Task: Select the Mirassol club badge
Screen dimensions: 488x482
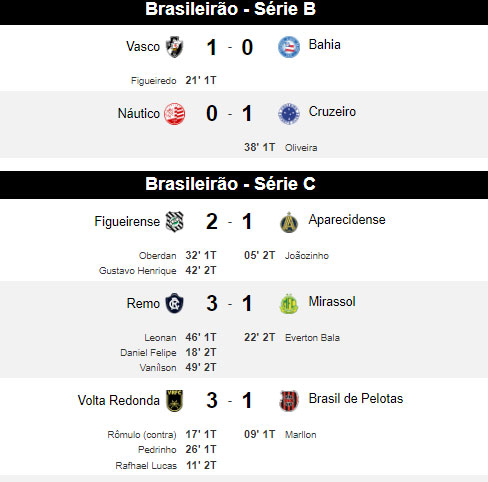Action: pos(289,304)
